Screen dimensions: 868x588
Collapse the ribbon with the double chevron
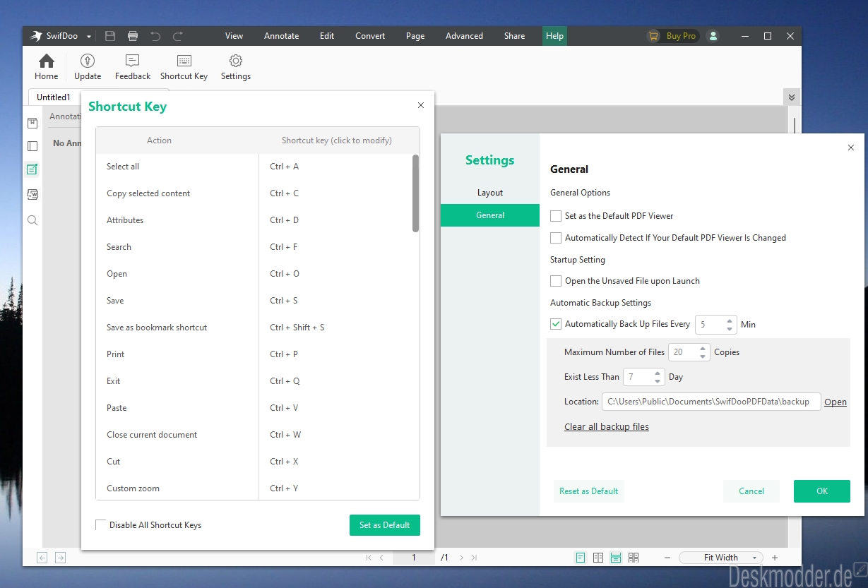click(x=792, y=97)
